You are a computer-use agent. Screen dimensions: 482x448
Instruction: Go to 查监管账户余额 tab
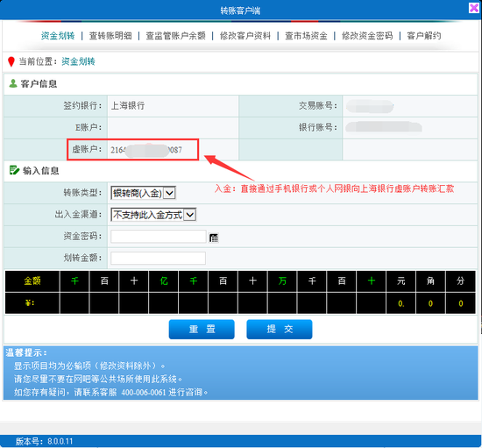(x=175, y=36)
